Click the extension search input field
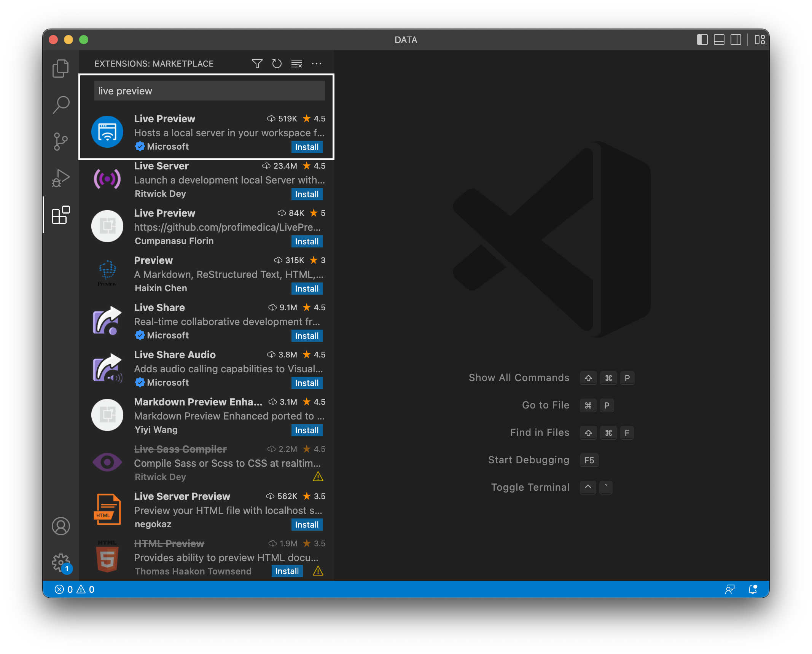The image size is (812, 654). click(209, 91)
